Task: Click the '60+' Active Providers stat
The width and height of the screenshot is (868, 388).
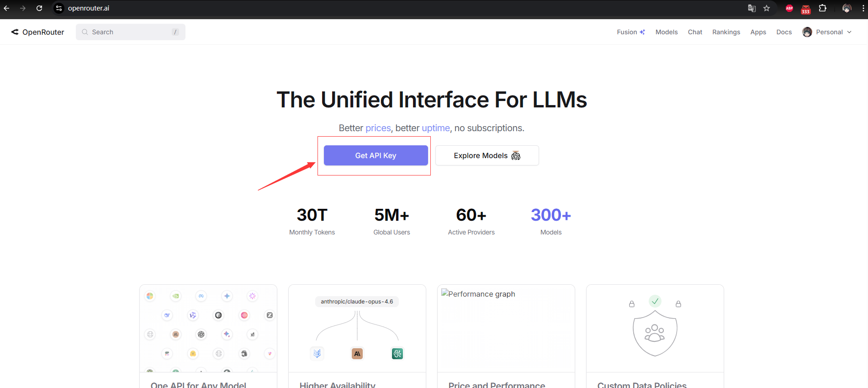Action: (x=471, y=221)
